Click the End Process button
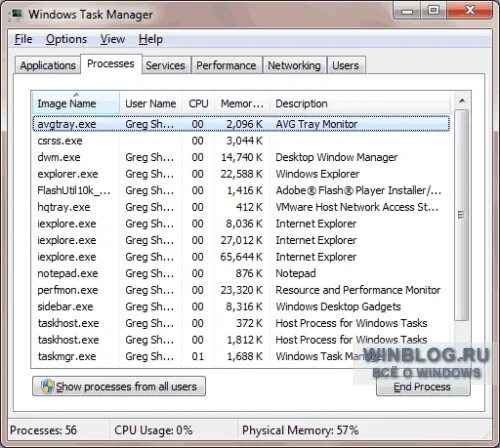Image resolution: width=500 pixels, height=448 pixels. pos(423,387)
